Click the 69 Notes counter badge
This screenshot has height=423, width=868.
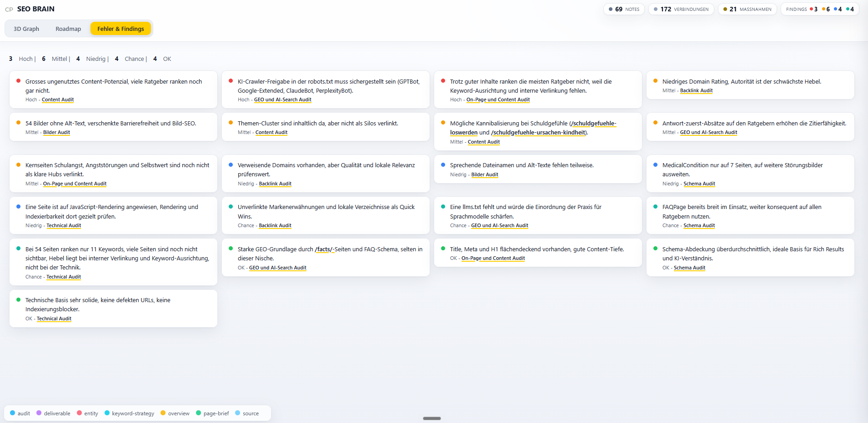624,9
